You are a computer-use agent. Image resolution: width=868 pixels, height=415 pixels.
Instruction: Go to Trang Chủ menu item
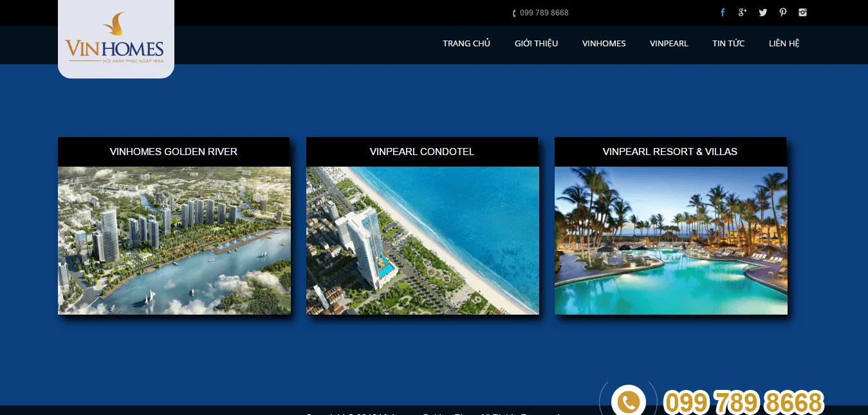click(x=466, y=44)
